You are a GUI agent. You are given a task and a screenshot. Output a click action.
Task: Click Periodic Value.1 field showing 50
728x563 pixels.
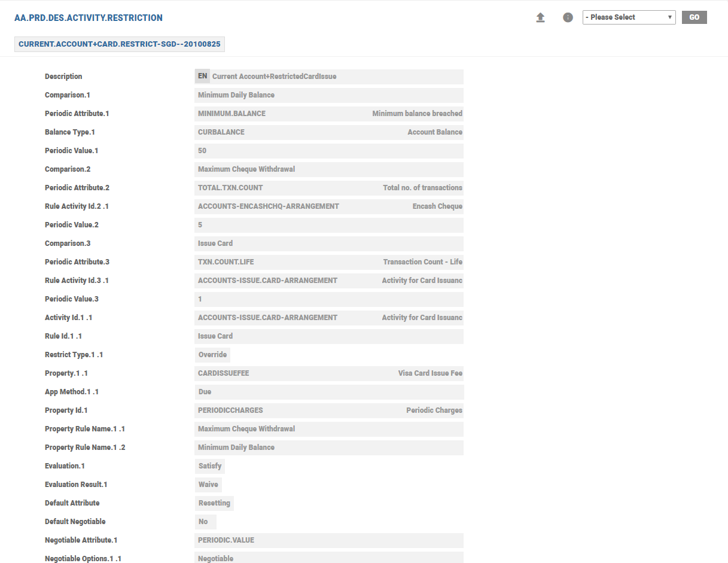(x=329, y=151)
